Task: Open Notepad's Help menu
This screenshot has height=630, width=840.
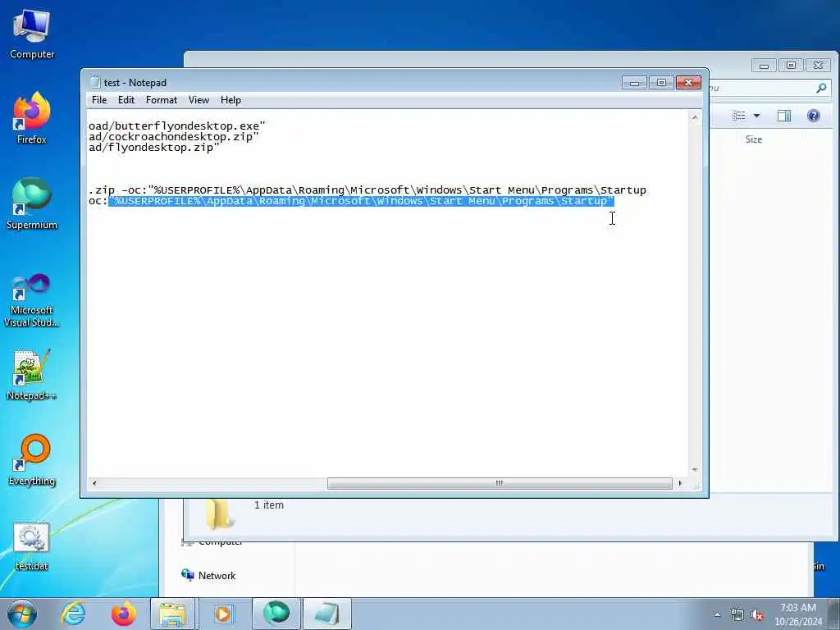Action: coord(231,100)
